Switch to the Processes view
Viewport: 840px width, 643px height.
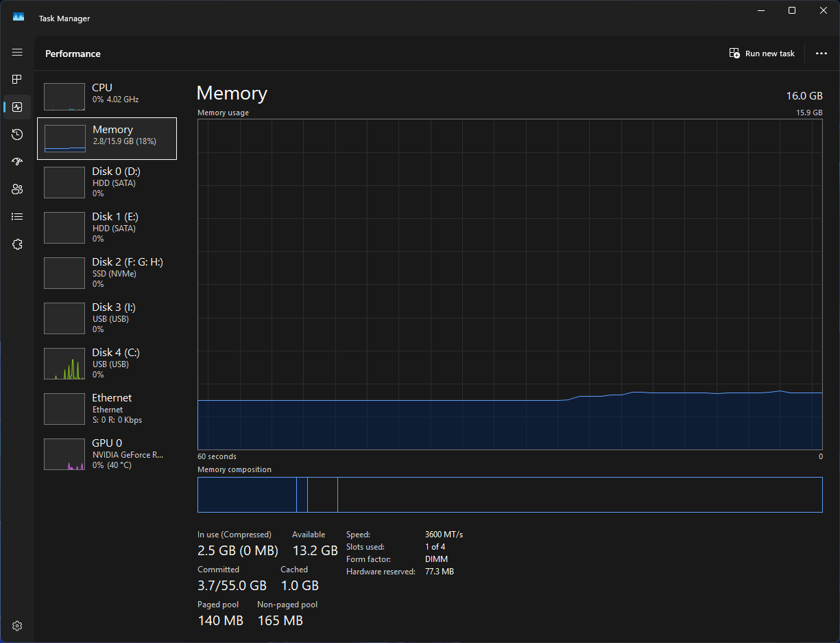(x=16, y=79)
